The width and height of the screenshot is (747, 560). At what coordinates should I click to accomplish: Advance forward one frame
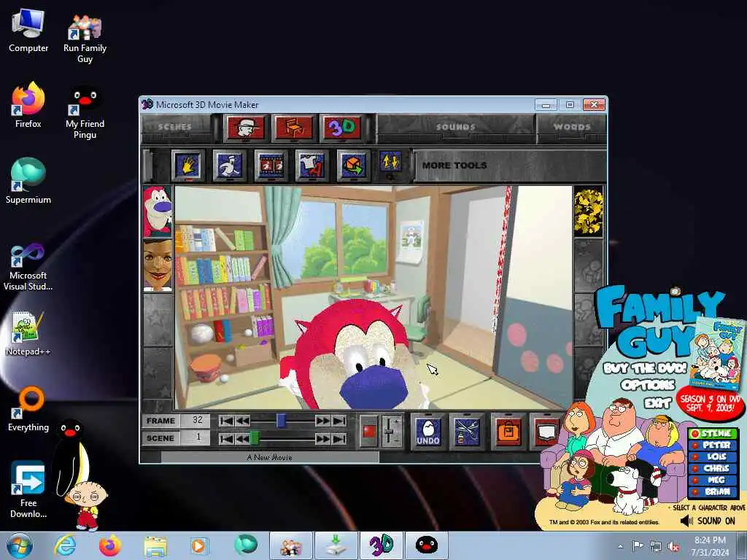(322, 421)
